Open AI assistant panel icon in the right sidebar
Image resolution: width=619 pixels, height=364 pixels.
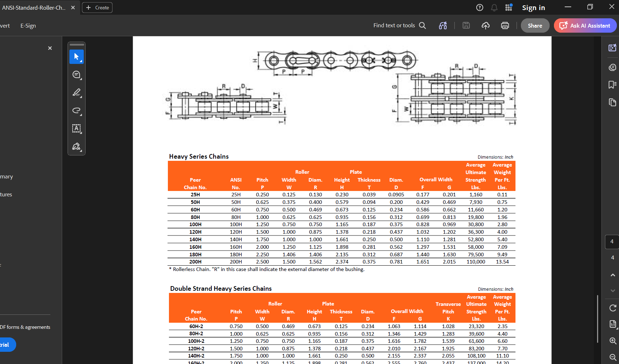tap(613, 48)
